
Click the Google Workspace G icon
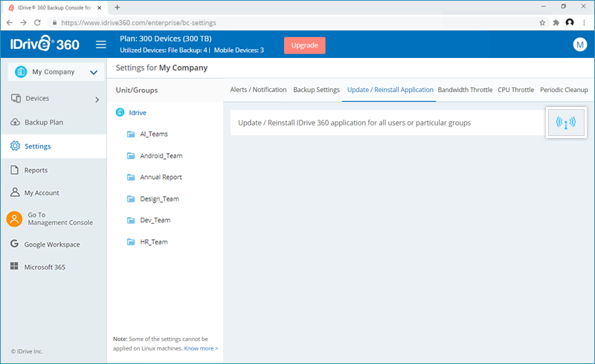click(x=14, y=244)
